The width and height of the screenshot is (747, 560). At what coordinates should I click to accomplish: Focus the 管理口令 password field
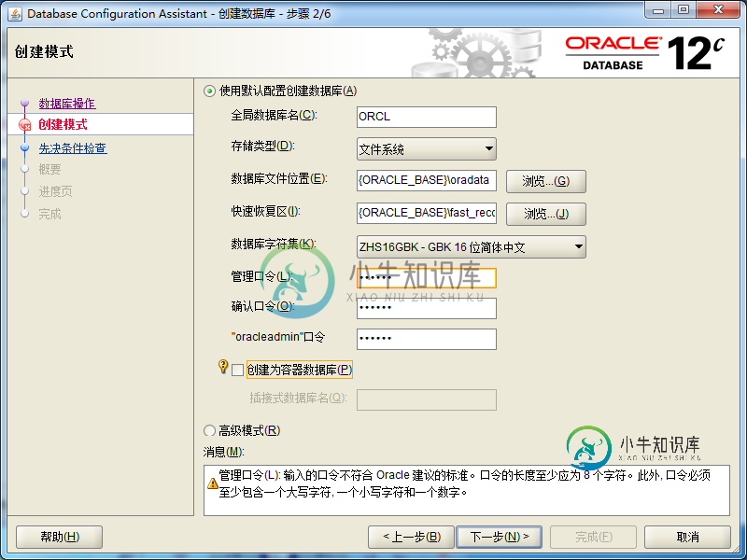coord(427,278)
